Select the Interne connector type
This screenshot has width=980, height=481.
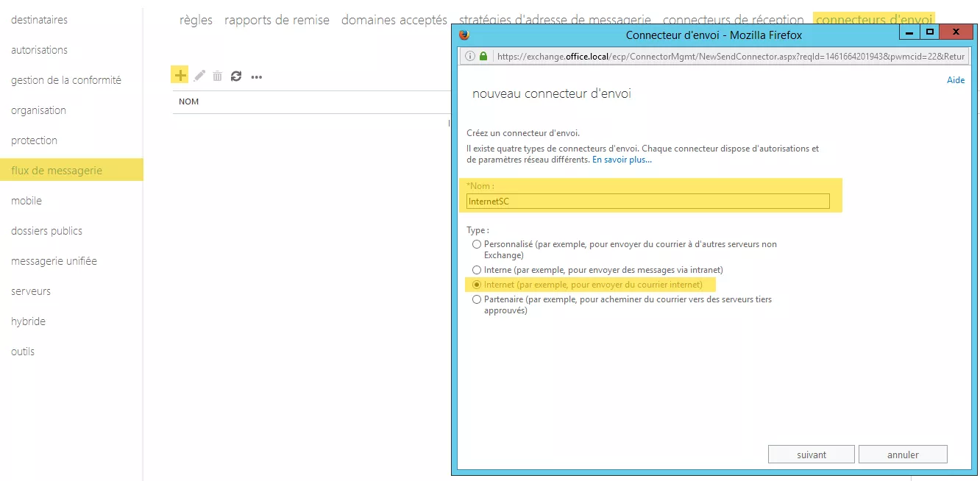pos(477,270)
